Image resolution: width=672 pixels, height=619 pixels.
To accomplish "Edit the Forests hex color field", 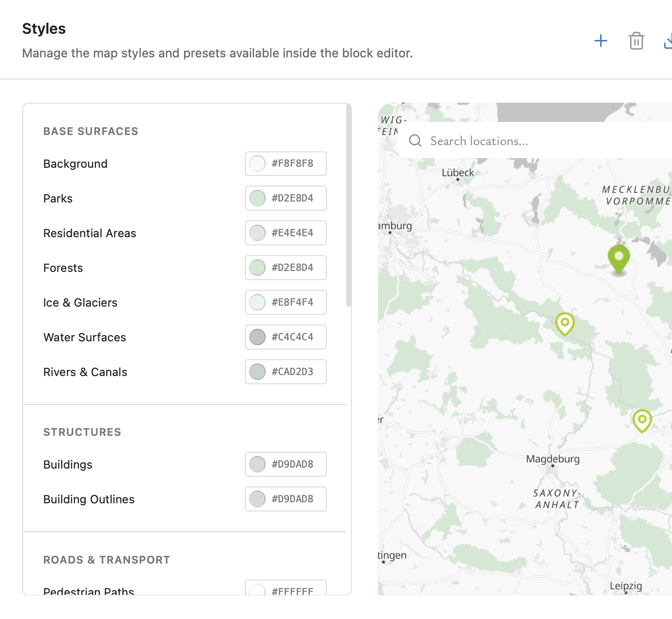I will pos(292,268).
